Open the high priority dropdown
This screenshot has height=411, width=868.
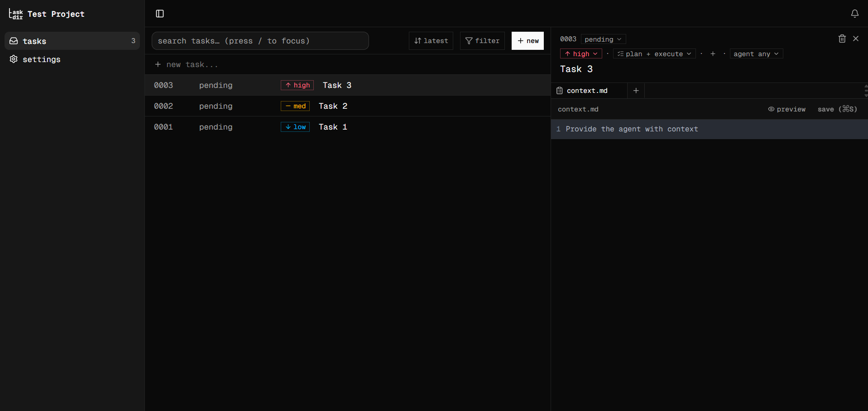[581, 53]
